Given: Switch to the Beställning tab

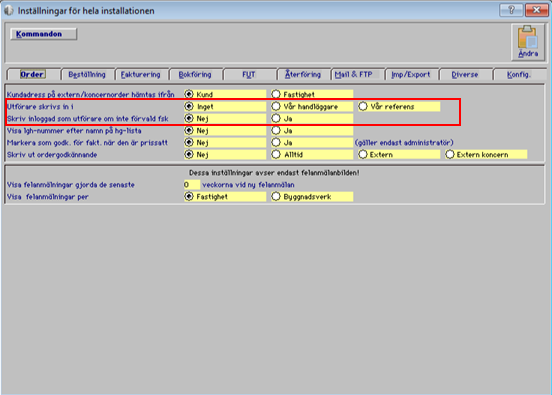Looking at the screenshot, I should click(87, 74).
